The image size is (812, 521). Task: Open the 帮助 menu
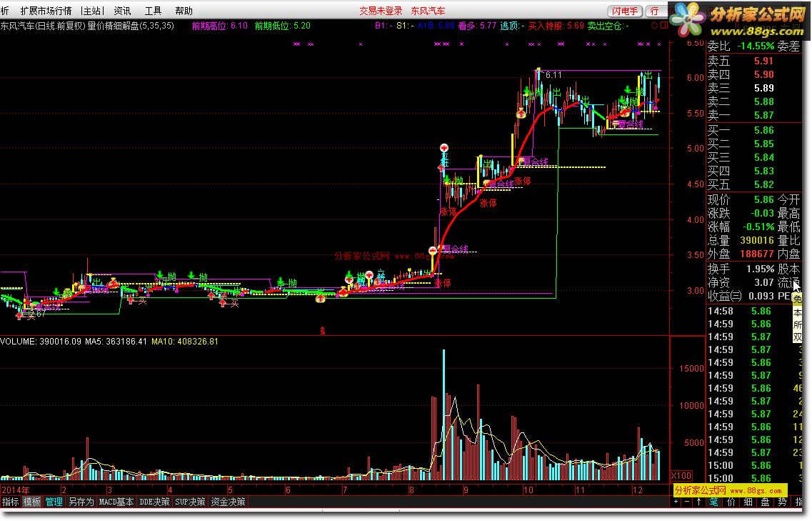tap(184, 11)
